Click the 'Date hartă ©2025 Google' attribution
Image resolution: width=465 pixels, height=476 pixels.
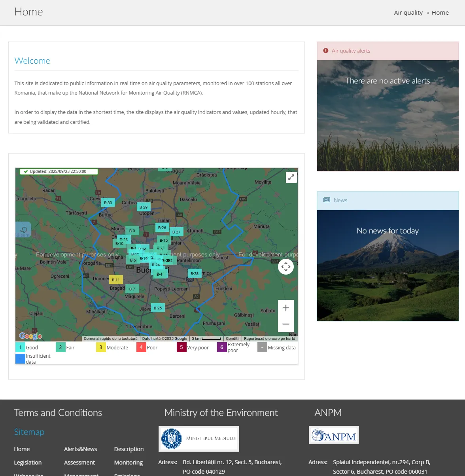pos(164,339)
